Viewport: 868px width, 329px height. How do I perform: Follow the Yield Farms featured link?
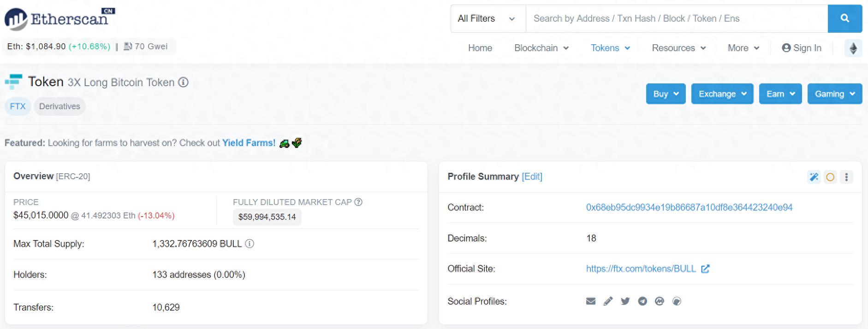[x=249, y=143]
